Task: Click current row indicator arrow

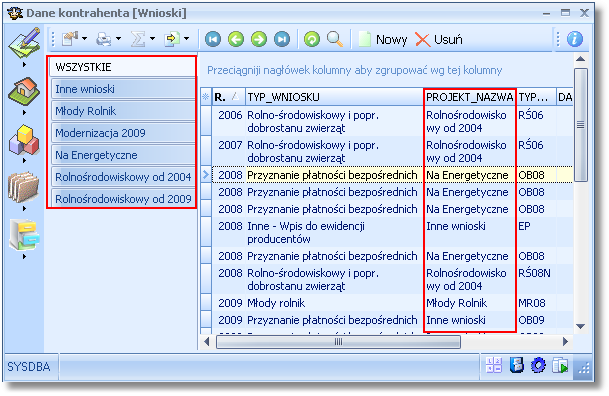Action: (206, 175)
